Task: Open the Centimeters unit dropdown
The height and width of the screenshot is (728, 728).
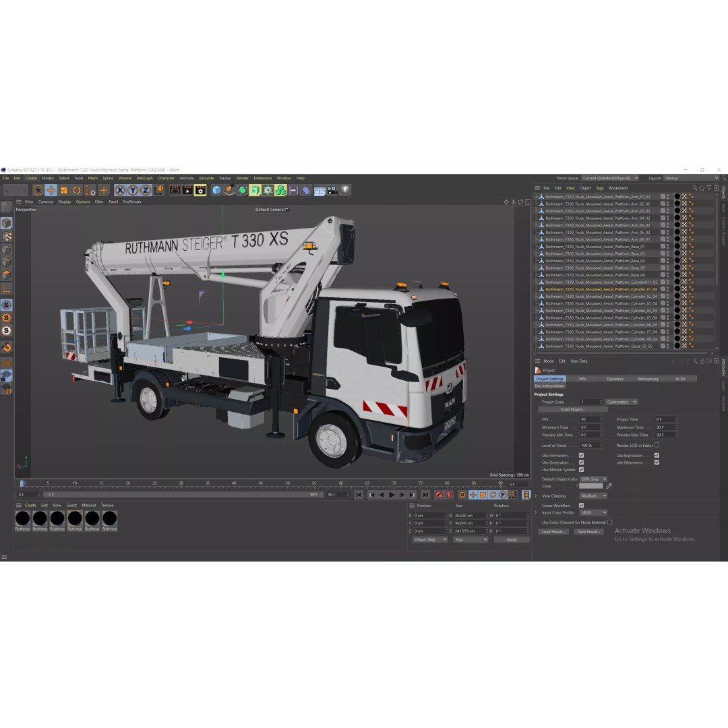Action: tap(621, 402)
